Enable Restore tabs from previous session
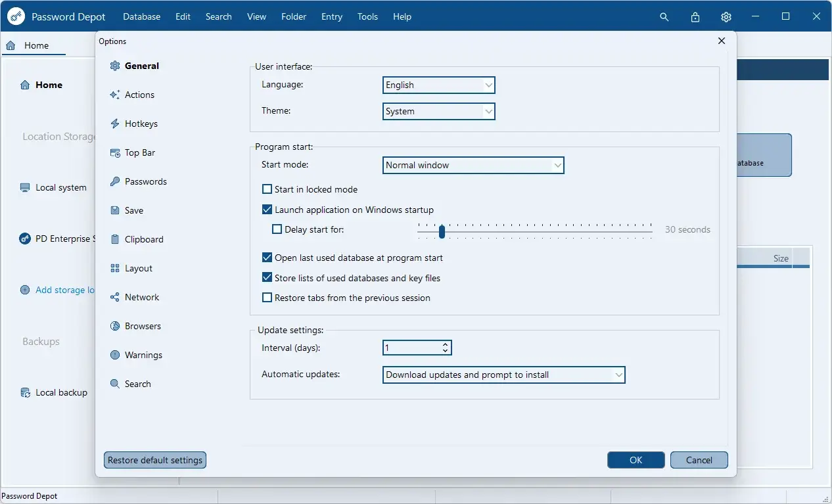This screenshot has height=504, width=832. pyautogui.click(x=267, y=298)
